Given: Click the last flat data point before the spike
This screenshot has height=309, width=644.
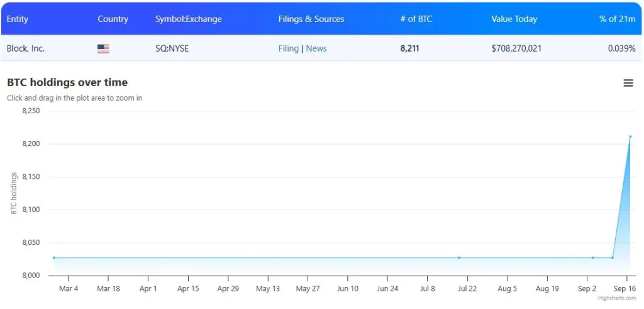Looking at the screenshot, I should pyautogui.click(x=613, y=257).
